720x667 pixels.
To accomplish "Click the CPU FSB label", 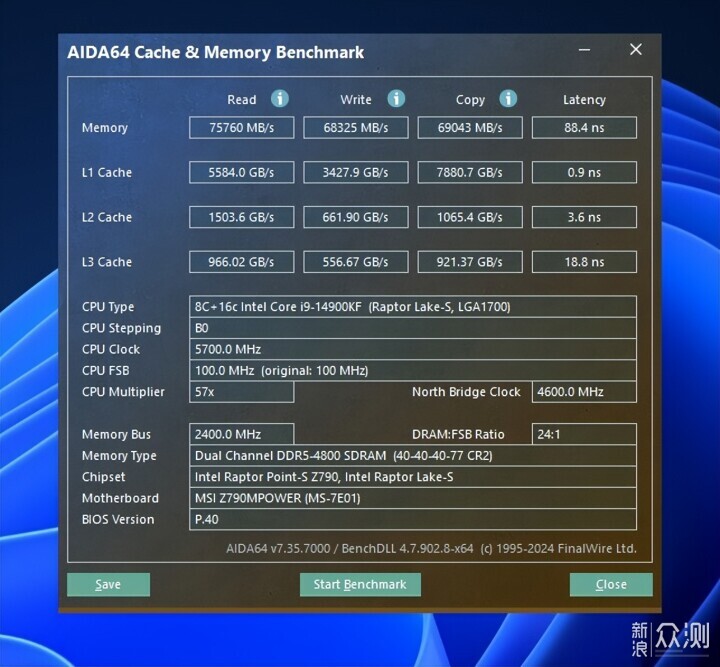I will pyautogui.click(x=105, y=370).
